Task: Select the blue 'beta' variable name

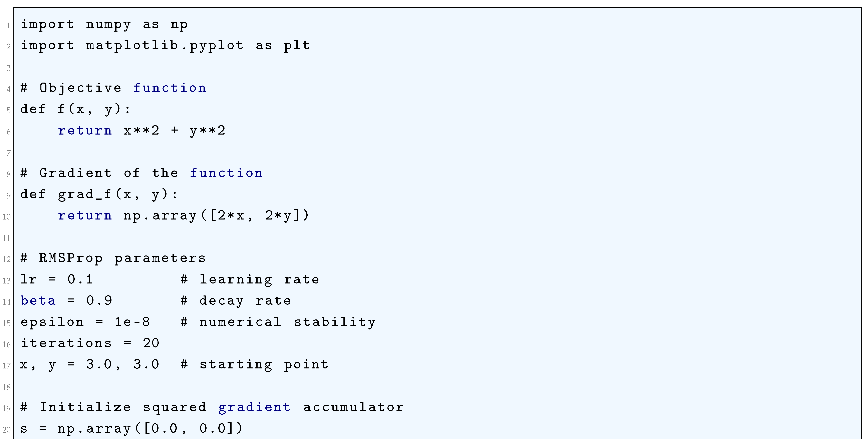Action: (38, 301)
